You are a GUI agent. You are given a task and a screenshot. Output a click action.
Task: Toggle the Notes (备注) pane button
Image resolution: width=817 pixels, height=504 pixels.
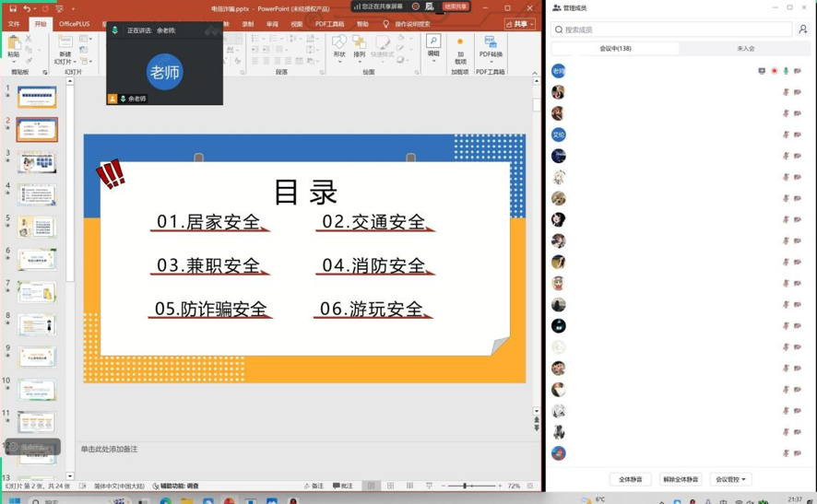(314, 486)
